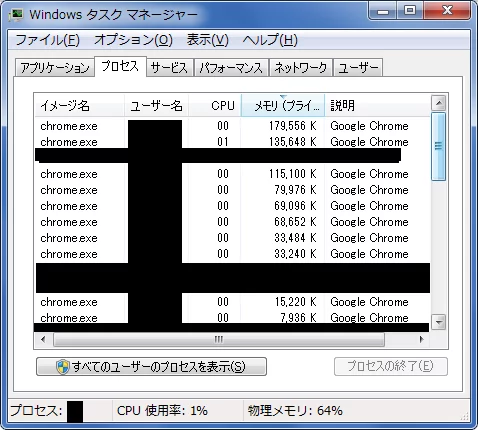The height and width of the screenshot is (430, 478).
Task: Open the オプション(O) menu
Action: pos(133,40)
